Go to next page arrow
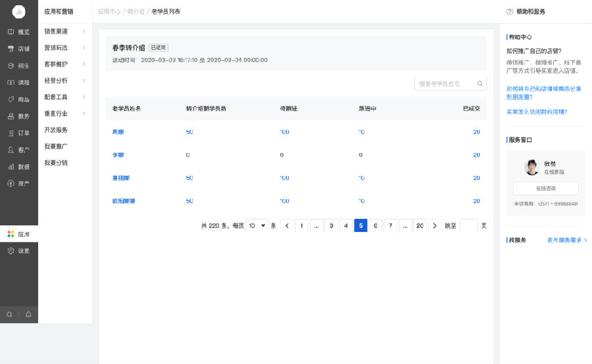592x364 pixels. pos(435,225)
